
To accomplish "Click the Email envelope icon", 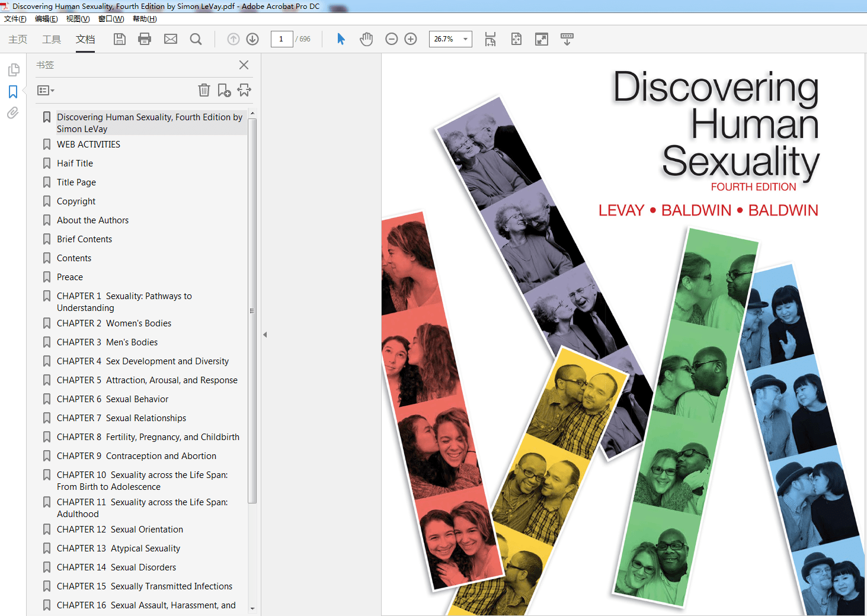I will (x=171, y=39).
